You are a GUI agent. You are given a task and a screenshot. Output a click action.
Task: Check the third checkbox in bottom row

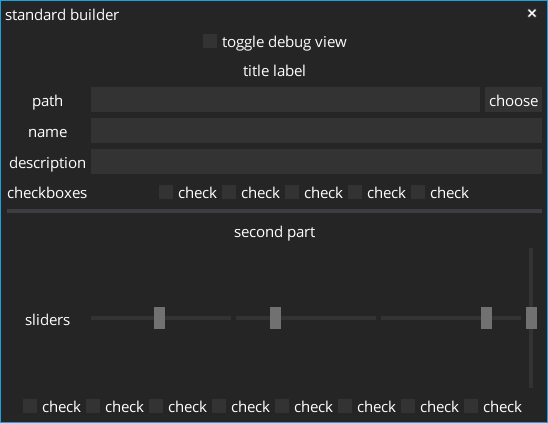[x=156, y=406]
